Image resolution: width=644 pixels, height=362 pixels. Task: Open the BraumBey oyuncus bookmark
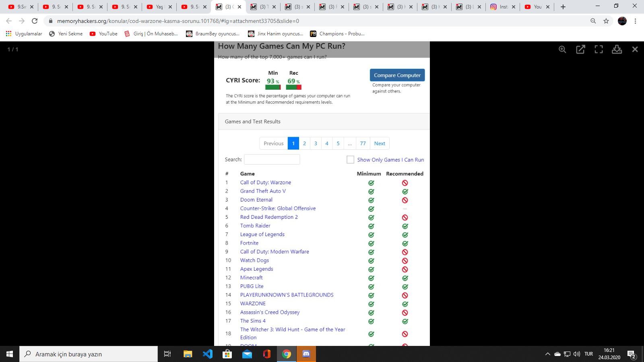click(x=213, y=34)
